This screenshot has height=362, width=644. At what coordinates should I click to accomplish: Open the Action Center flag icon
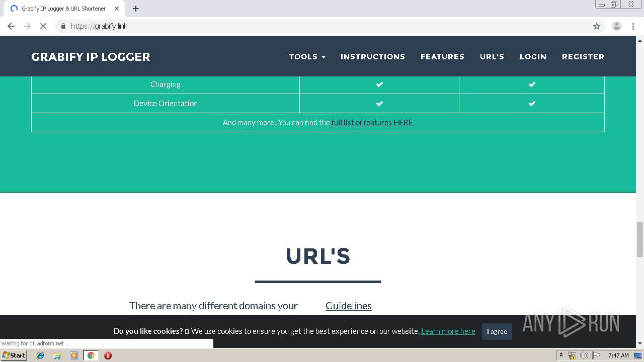coord(596,355)
